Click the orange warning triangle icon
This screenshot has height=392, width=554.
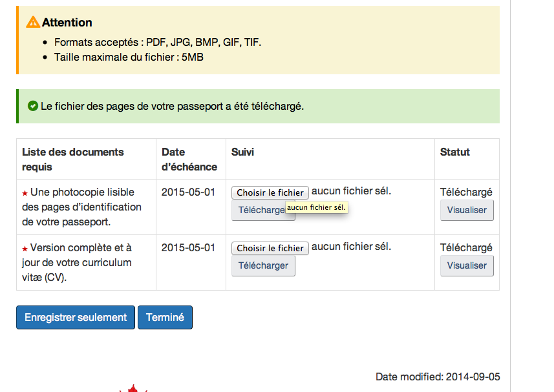33,22
